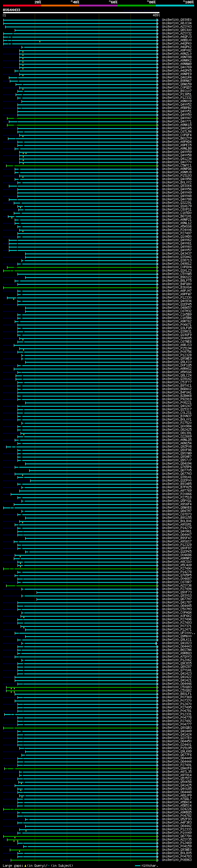Click the Large gaps legend text
The image size is (197, 868).
38,865
